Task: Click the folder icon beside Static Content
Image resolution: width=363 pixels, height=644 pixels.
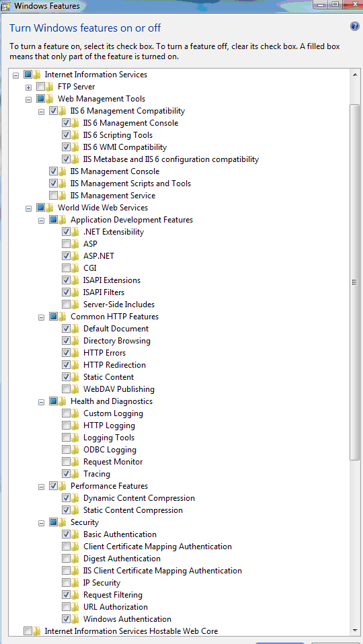Action: [x=75, y=377]
